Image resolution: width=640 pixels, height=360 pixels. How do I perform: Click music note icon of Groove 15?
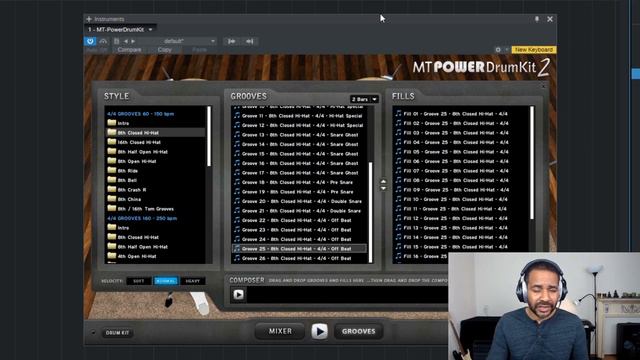[x=237, y=153]
